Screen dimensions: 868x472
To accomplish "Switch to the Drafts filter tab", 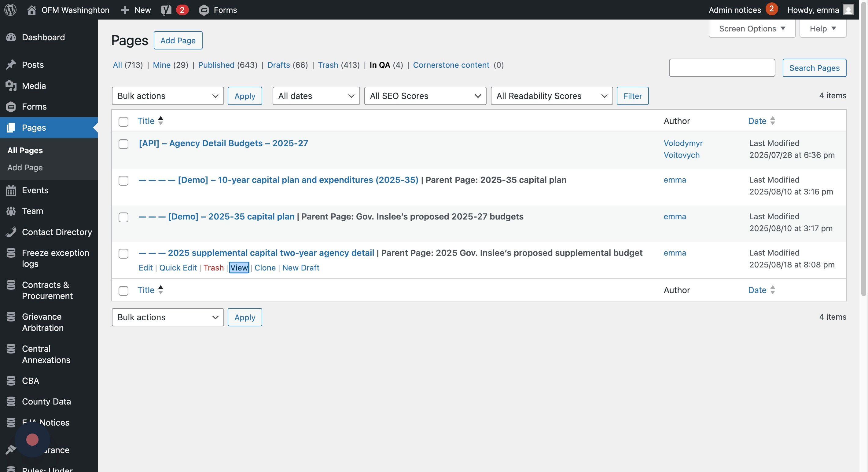I will pos(278,65).
